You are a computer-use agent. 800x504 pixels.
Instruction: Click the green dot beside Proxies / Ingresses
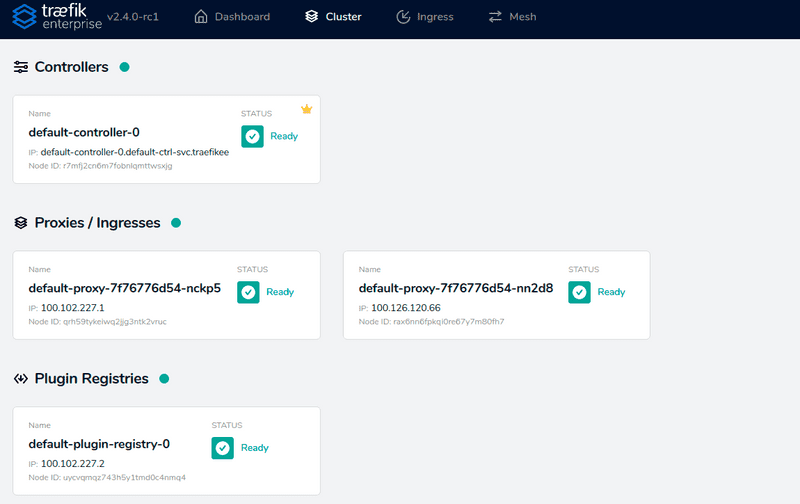click(x=176, y=223)
